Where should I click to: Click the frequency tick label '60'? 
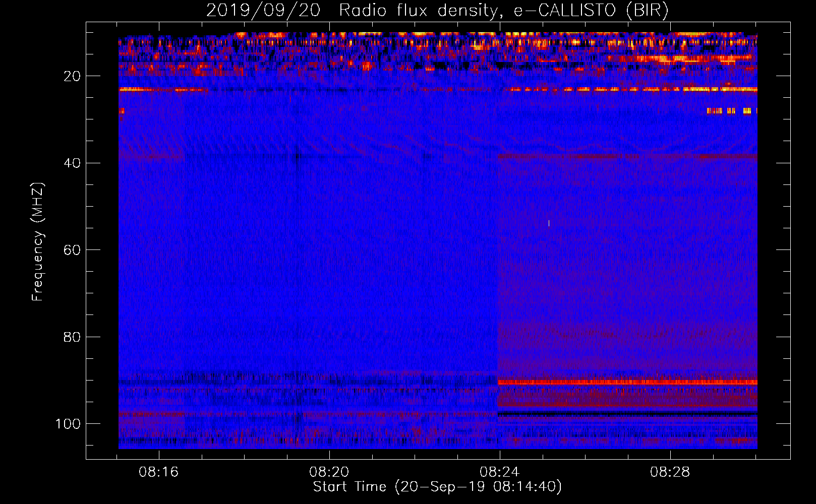(72, 250)
